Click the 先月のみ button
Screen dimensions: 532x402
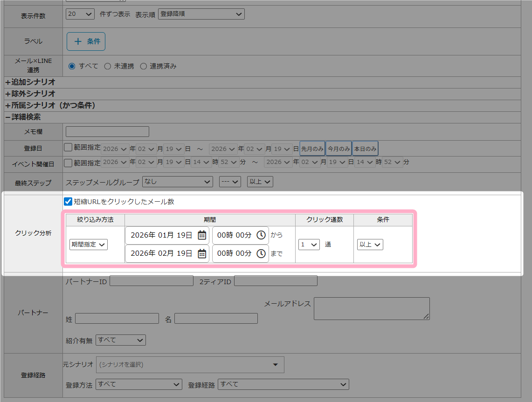[x=312, y=149]
